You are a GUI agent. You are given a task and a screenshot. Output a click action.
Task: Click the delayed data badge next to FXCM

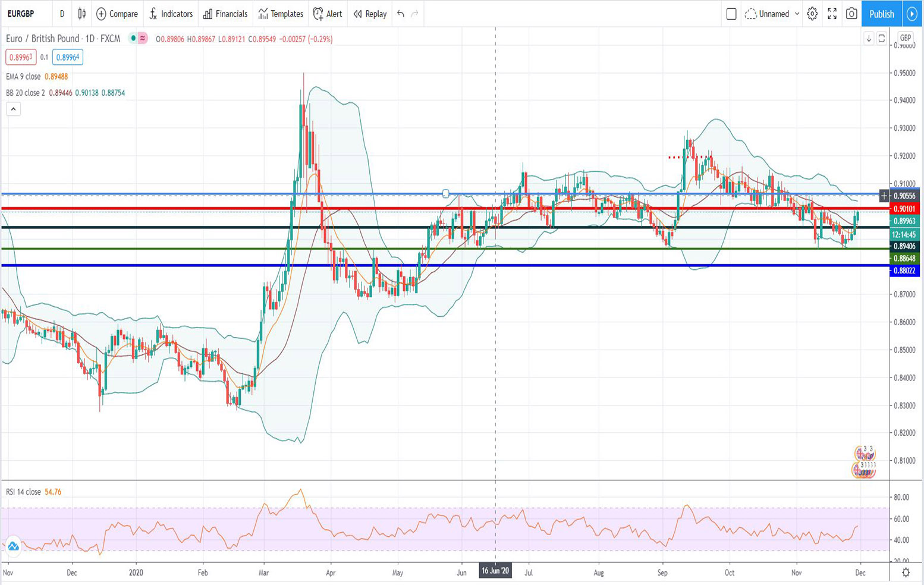pos(142,37)
